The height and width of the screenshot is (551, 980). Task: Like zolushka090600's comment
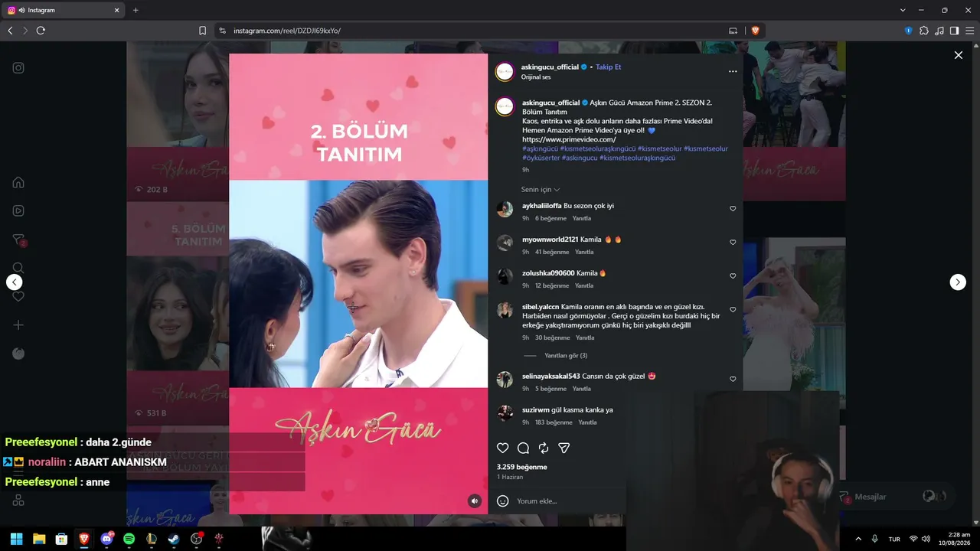point(733,275)
